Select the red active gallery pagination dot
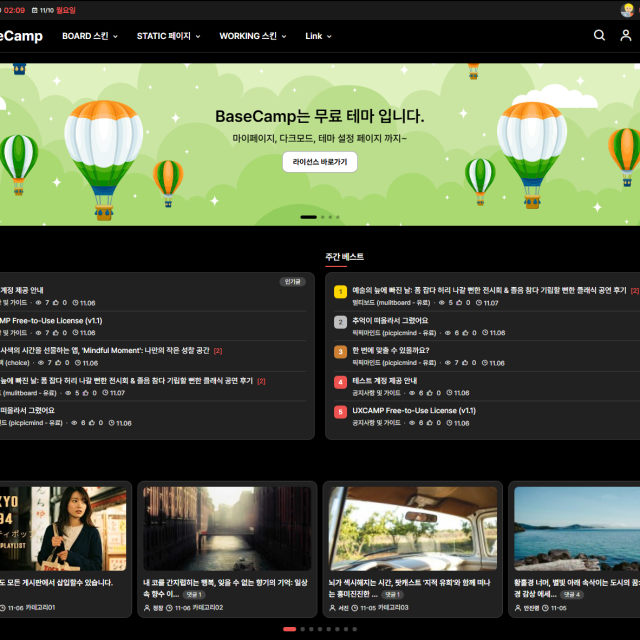640x640 pixels. [x=289, y=629]
